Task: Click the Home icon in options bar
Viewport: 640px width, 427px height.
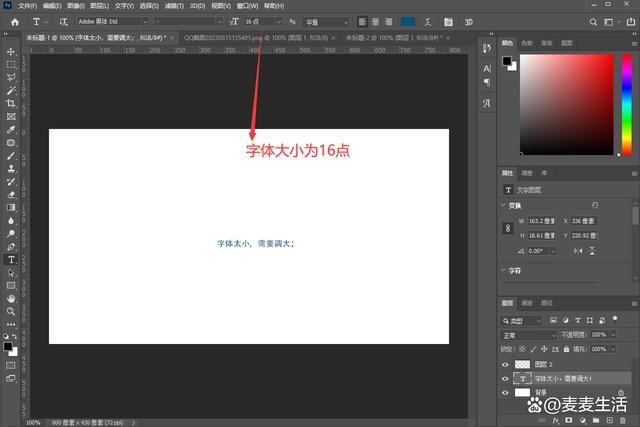Action: (x=15, y=22)
